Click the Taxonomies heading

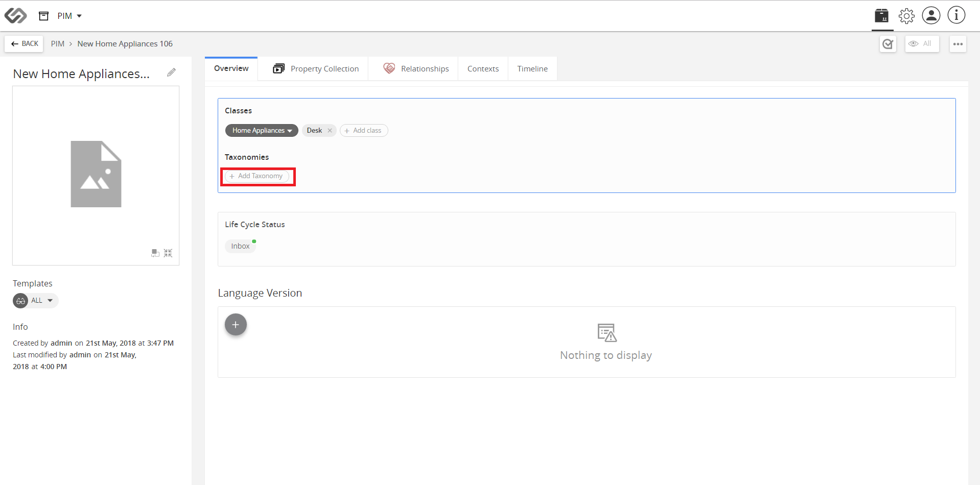tap(246, 157)
